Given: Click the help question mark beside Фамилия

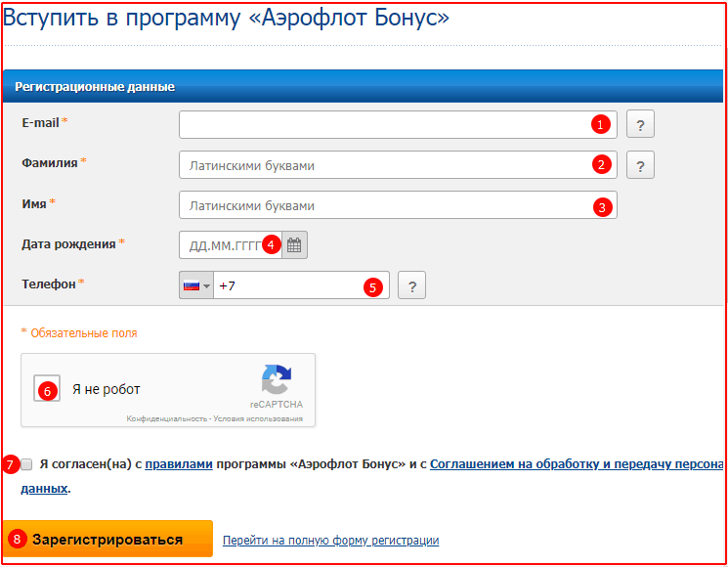Looking at the screenshot, I should (640, 165).
